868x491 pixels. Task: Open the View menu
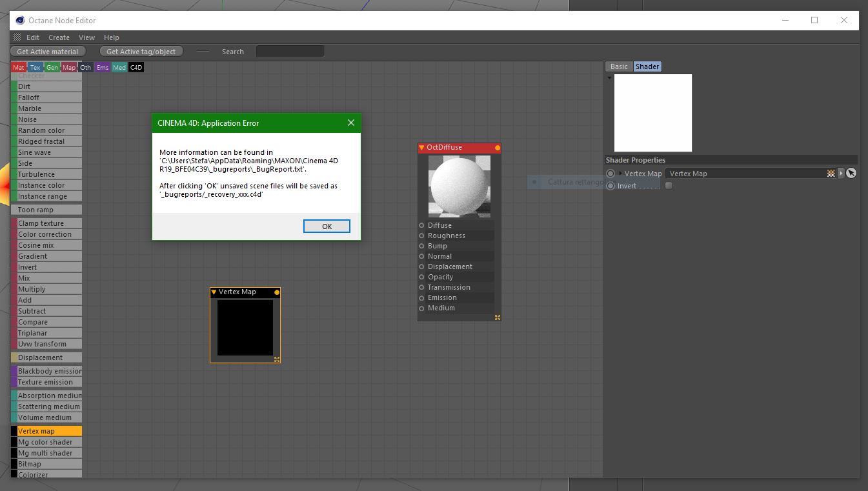point(86,37)
